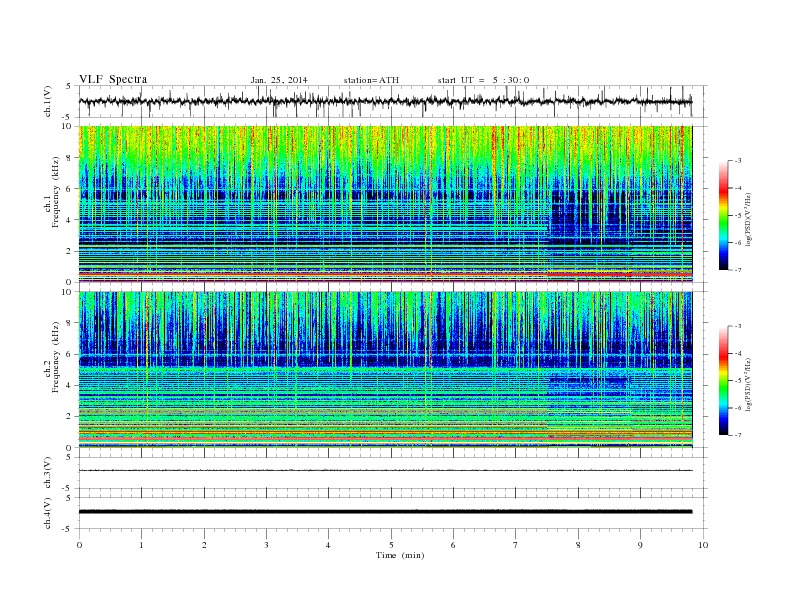Viewport: 792px width, 612px height.
Task: Click time axis tick label "0"
Action: (x=79, y=545)
